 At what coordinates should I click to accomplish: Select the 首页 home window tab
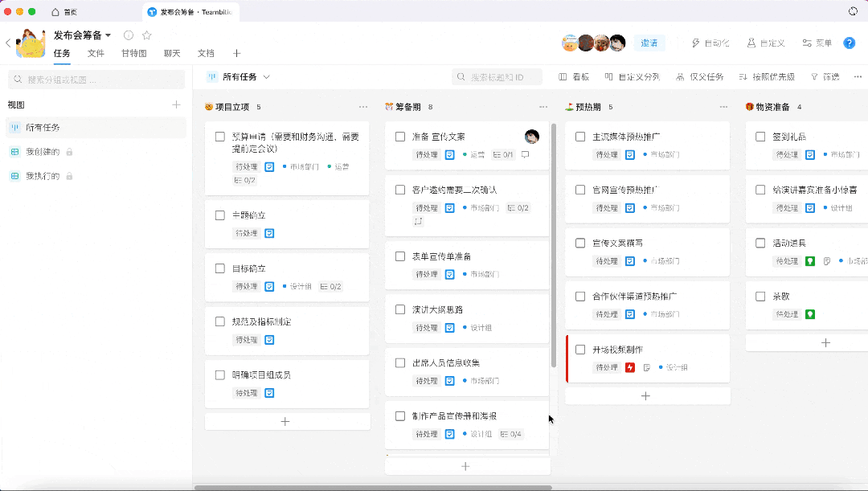click(64, 11)
